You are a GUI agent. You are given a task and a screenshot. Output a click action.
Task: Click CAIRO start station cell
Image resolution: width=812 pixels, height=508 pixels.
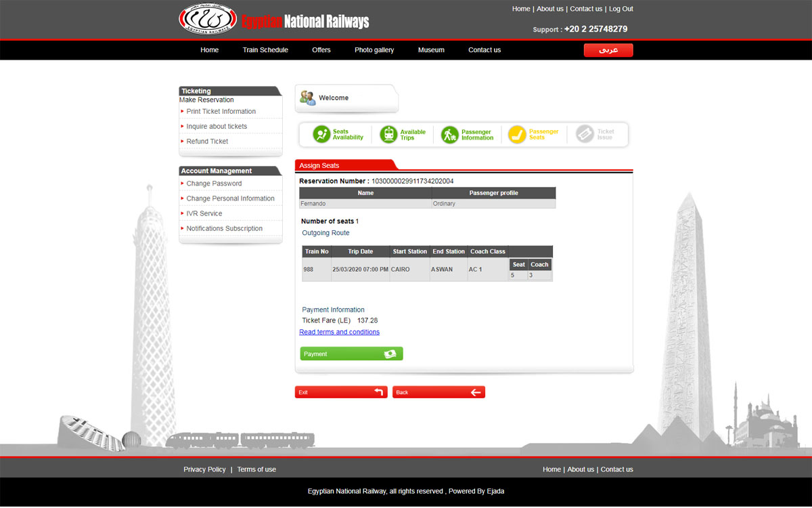coord(410,269)
